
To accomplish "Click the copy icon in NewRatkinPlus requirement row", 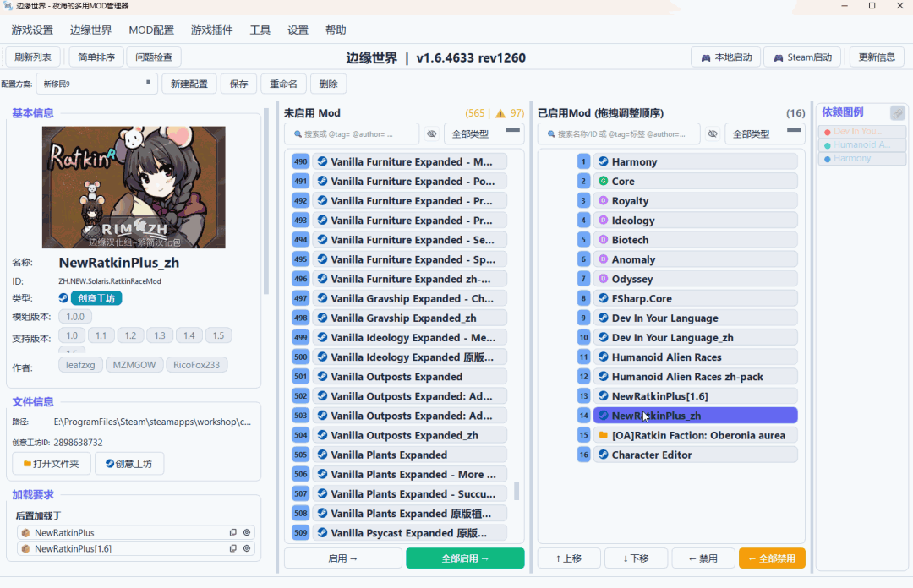I will click(x=233, y=533).
